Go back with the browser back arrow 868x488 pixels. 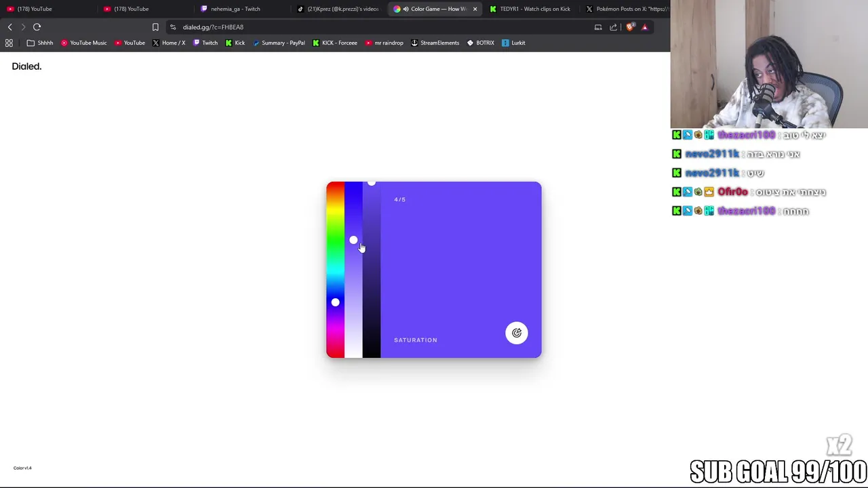[9, 27]
